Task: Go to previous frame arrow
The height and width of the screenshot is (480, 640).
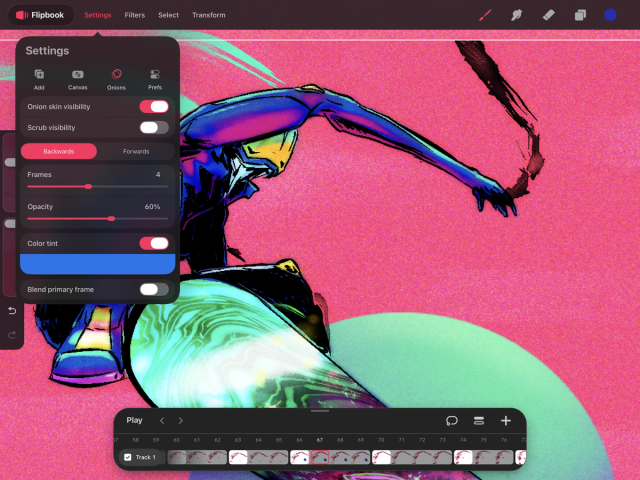Action: point(162,420)
